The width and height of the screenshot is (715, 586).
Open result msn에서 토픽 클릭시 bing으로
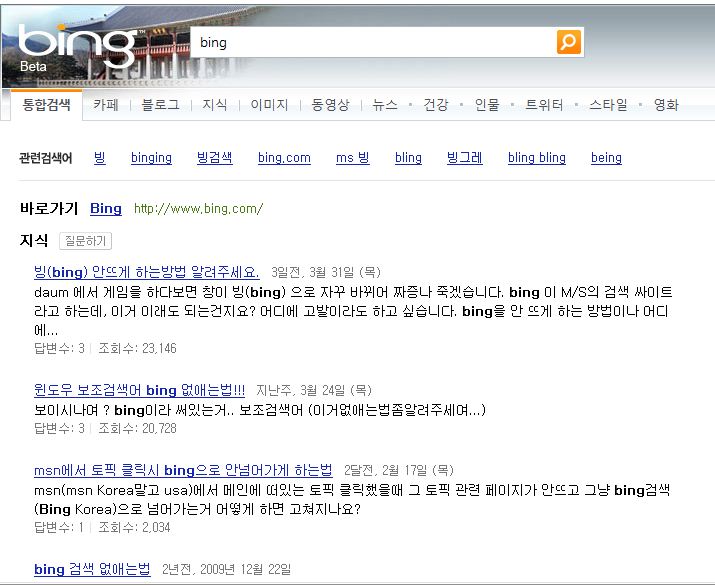(x=183, y=470)
